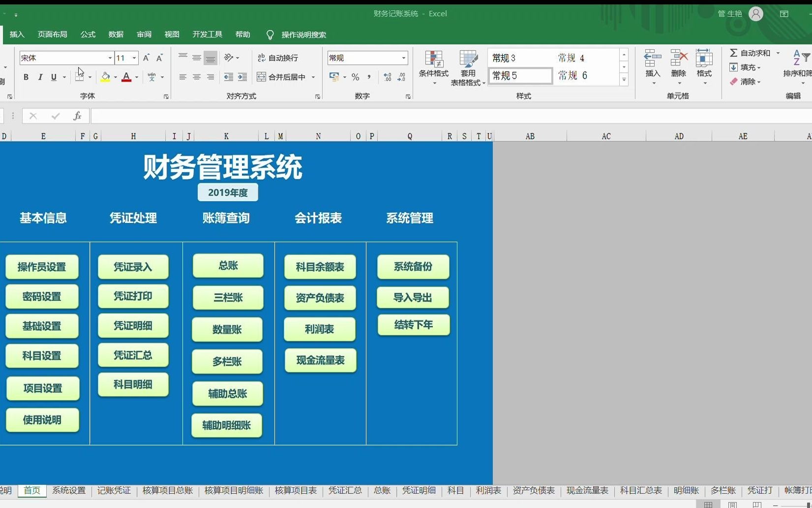Apply percent style
The image size is (812, 508).
click(x=356, y=77)
